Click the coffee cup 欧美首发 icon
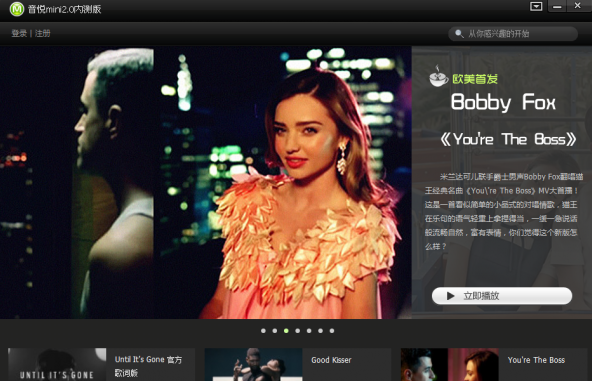 pyautogui.click(x=439, y=76)
